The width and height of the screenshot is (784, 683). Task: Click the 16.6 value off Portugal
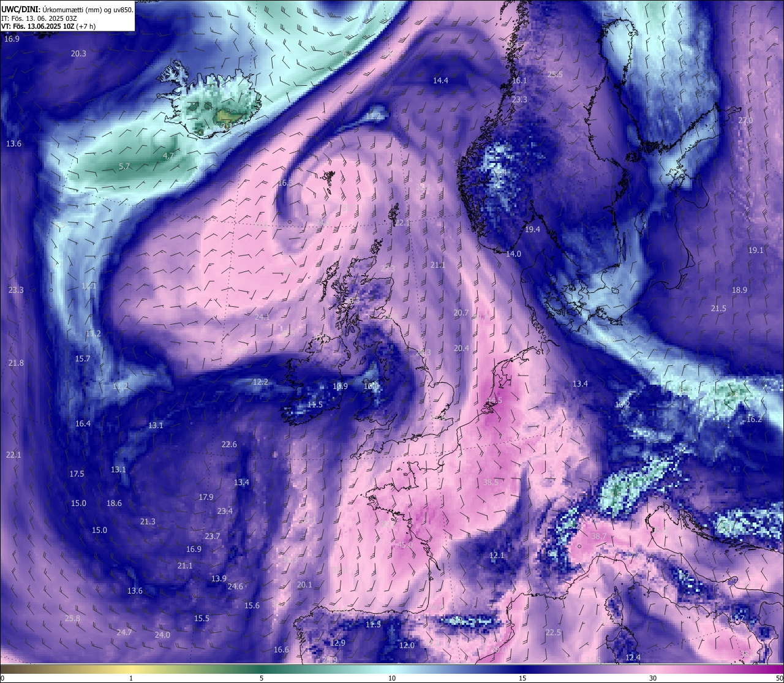(281, 649)
